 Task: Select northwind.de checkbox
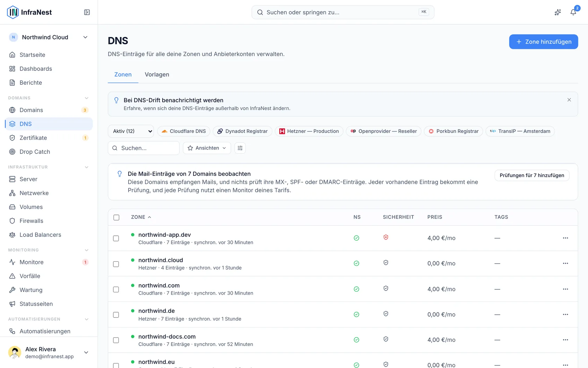point(116,315)
